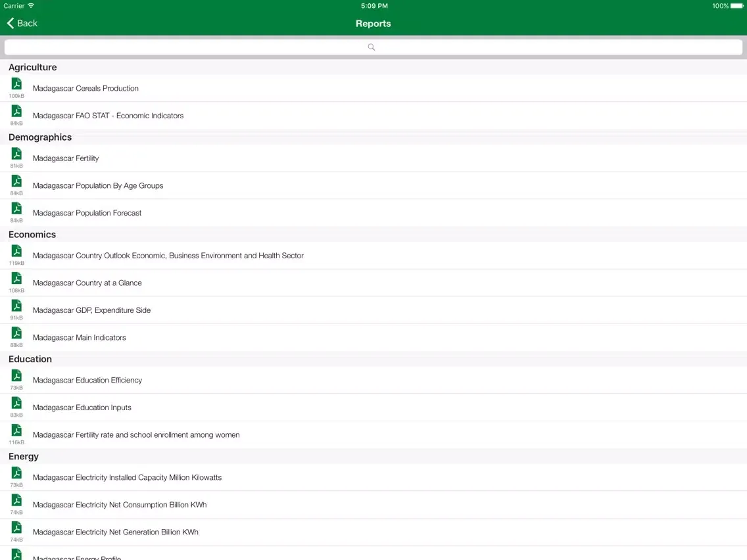
Task: Tap PDF icon for Electricity Installed Capacity
Action: 16,473
